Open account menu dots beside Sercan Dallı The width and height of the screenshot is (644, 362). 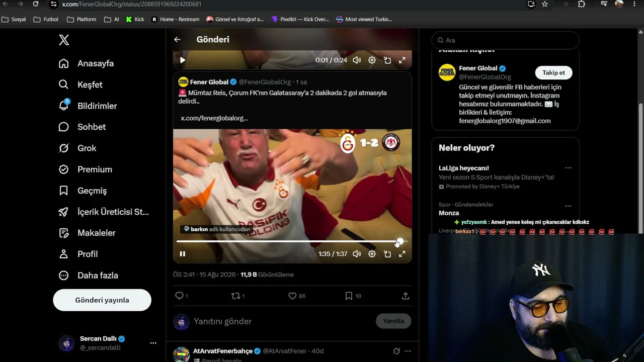[x=153, y=343]
